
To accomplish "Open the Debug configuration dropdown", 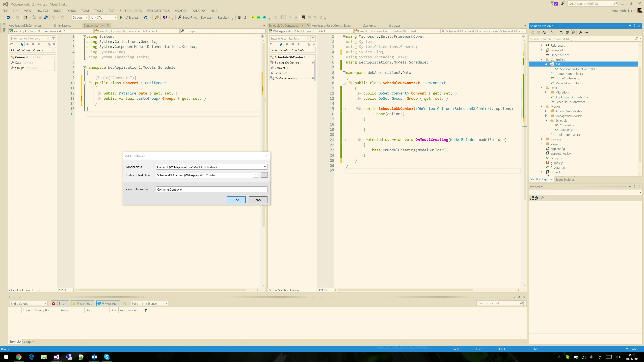I will tap(80, 17).
